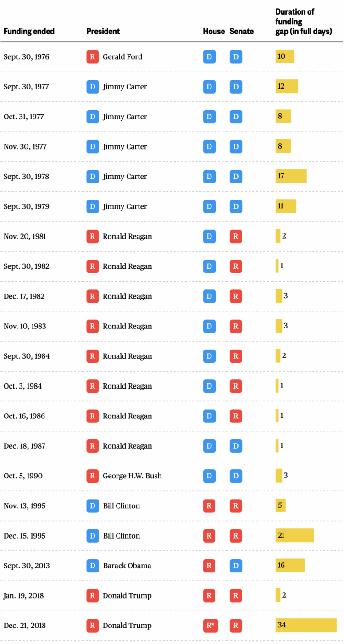The width and height of the screenshot is (344, 644).
Task: Select the "Senate" column header
Action: (x=242, y=31)
